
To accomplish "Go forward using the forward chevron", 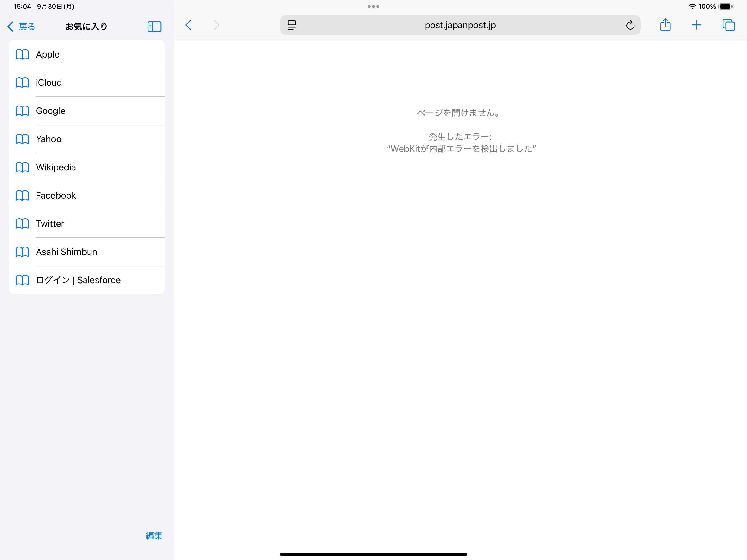I will (x=216, y=25).
